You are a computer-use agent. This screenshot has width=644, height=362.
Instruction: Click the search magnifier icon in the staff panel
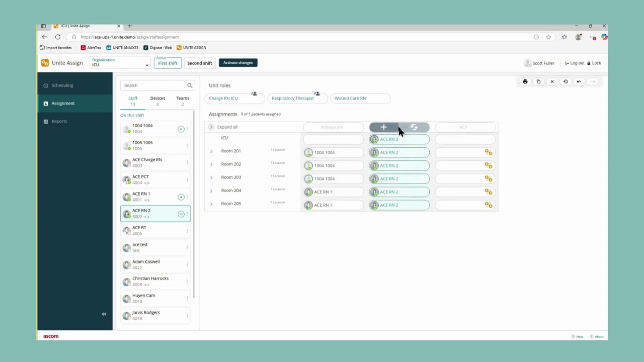pos(190,85)
